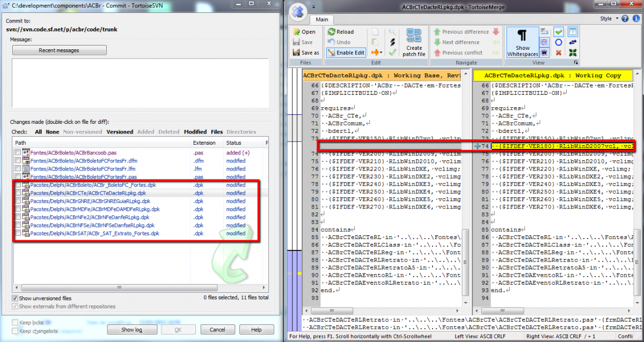
Task: Sort by the Path column header
Action: click(102, 143)
